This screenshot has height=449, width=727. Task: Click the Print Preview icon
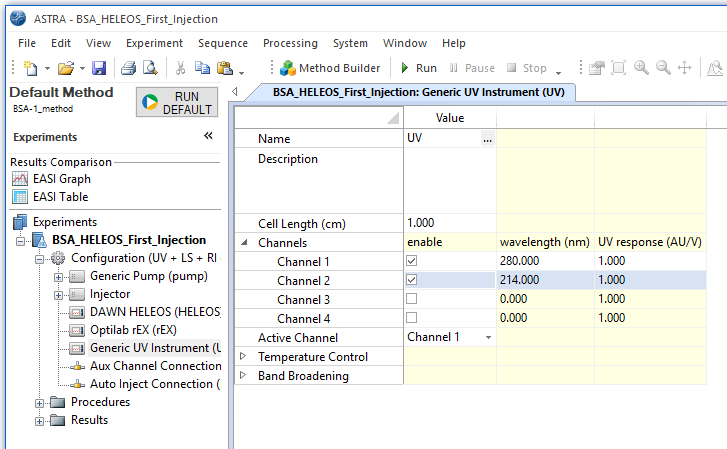point(149,68)
